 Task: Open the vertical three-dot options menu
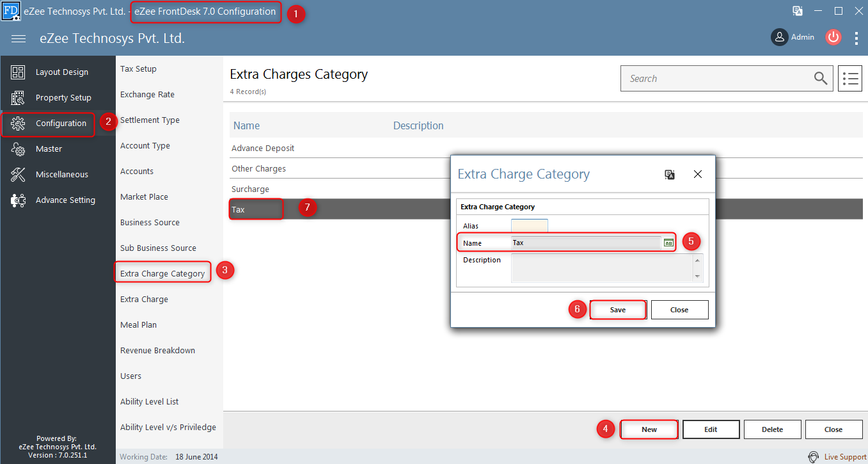click(x=856, y=38)
